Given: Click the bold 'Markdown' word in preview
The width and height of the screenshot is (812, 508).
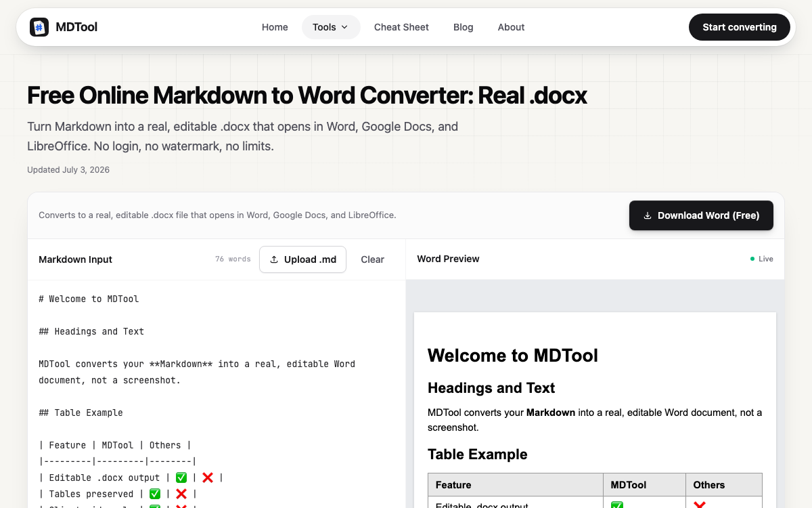Looking at the screenshot, I should pos(551,412).
